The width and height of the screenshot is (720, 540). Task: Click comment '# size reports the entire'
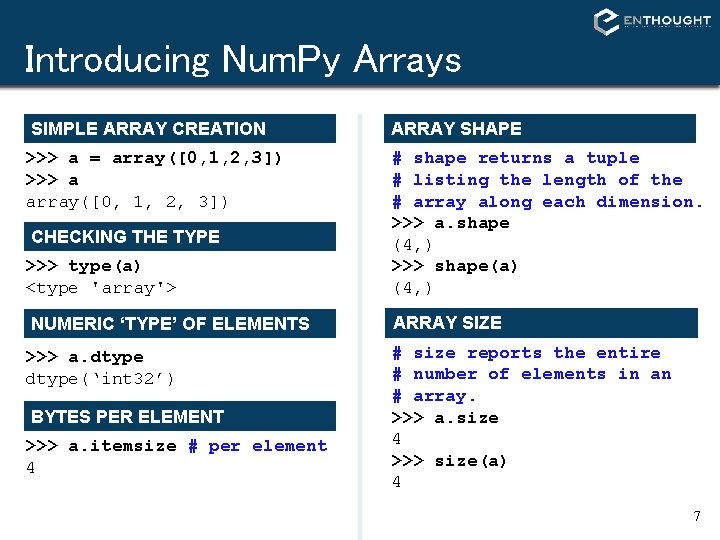click(527, 353)
